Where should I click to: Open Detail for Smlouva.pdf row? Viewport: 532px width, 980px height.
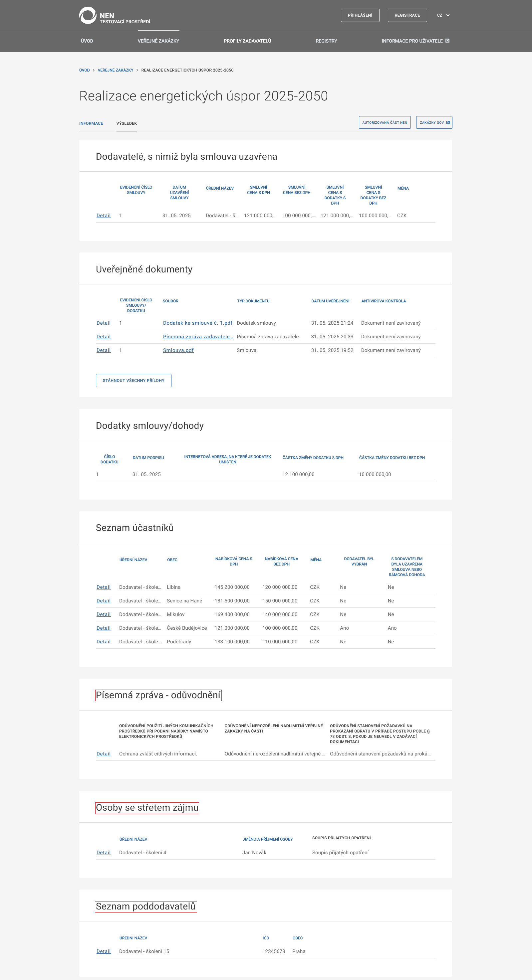click(103, 350)
